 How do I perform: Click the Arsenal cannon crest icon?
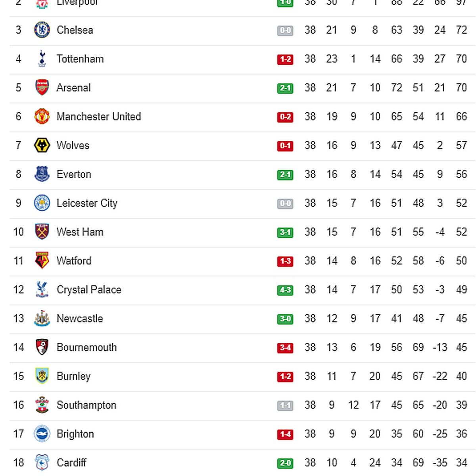point(42,88)
